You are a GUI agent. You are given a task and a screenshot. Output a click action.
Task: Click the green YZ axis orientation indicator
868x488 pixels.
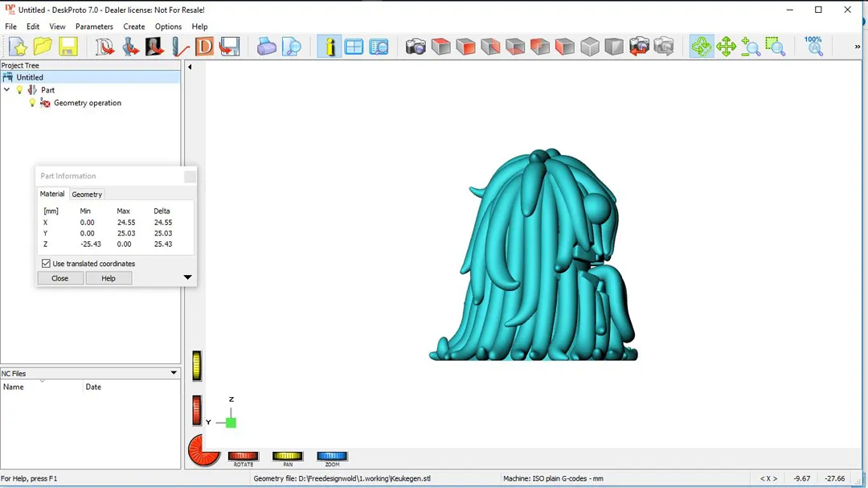coord(231,423)
